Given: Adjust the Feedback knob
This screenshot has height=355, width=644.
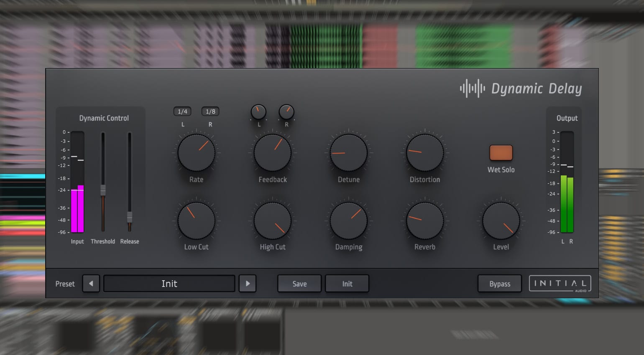Looking at the screenshot, I should pyautogui.click(x=272, y=152).
